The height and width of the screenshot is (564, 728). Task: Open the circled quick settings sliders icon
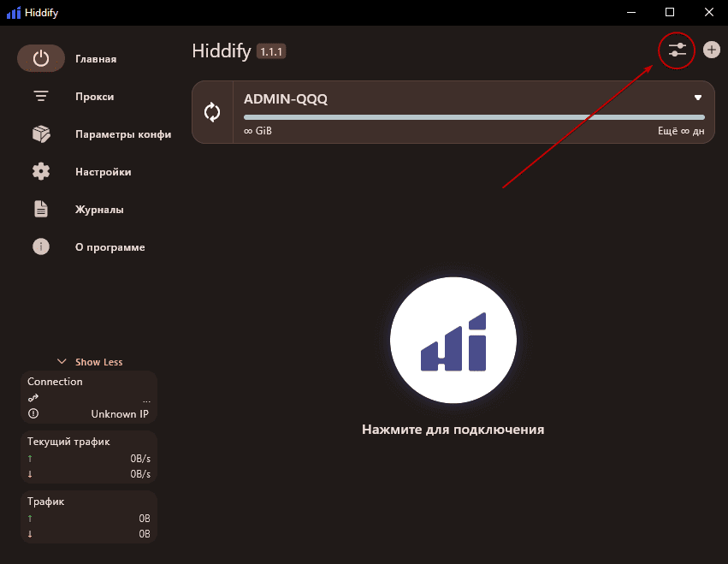coord(677,50)
